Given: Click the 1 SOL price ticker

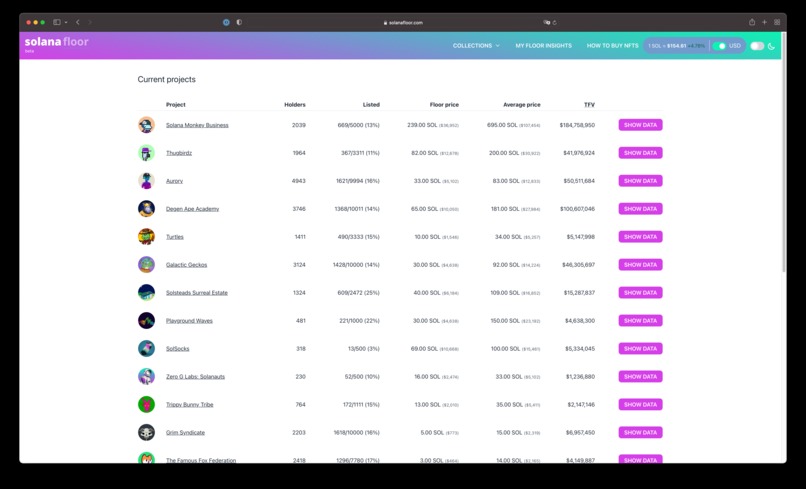Looking at the screenshot, I should (676, 46).
